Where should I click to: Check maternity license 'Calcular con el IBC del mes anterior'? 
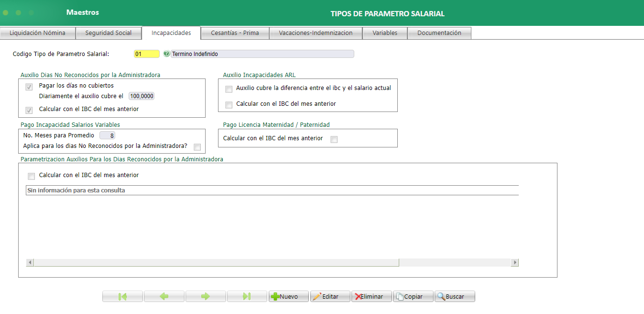tap(334, 139)
